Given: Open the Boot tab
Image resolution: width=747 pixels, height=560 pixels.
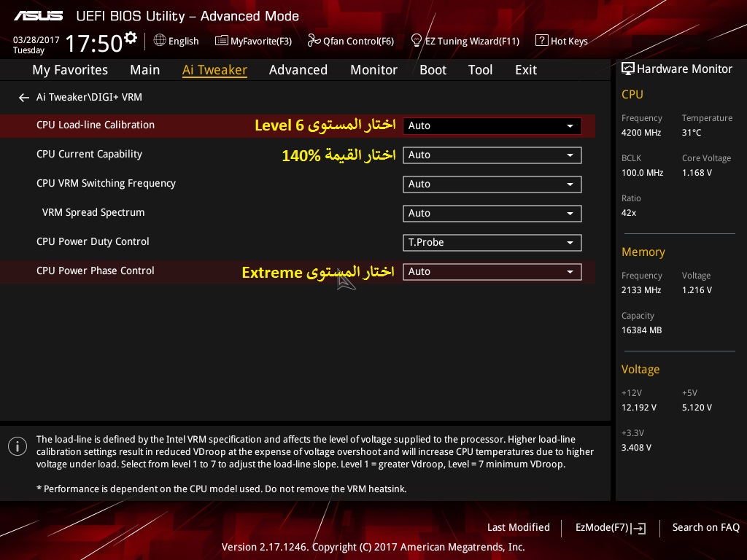Looking at the screenshot, I should [x=433, y=70].
